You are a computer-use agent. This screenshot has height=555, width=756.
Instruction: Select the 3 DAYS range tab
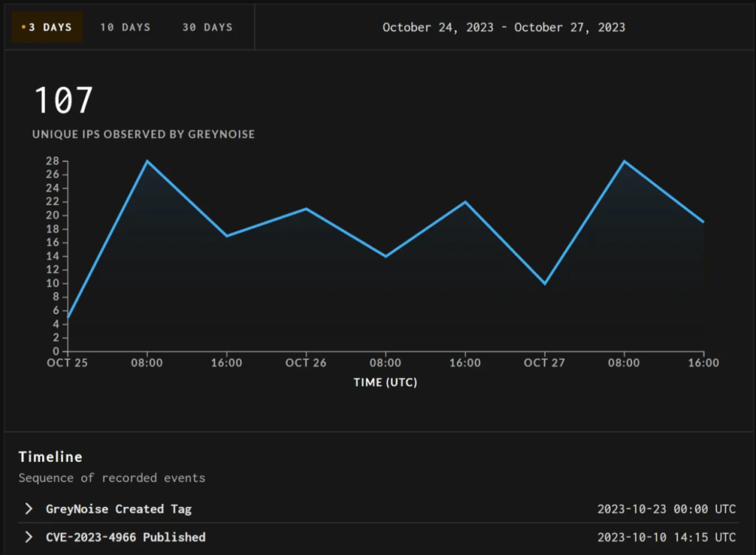pos(47,27)
